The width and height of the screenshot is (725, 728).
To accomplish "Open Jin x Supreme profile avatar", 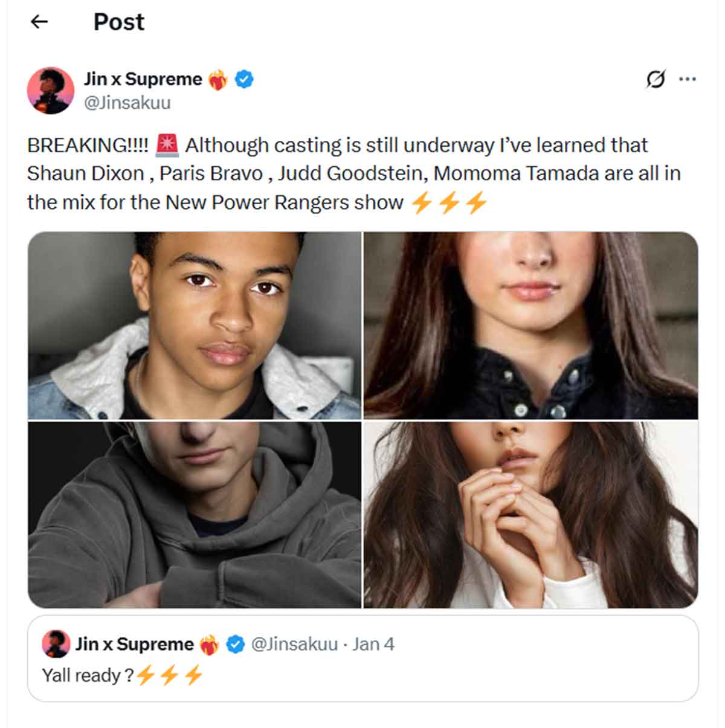I will [x=51, y=90].
